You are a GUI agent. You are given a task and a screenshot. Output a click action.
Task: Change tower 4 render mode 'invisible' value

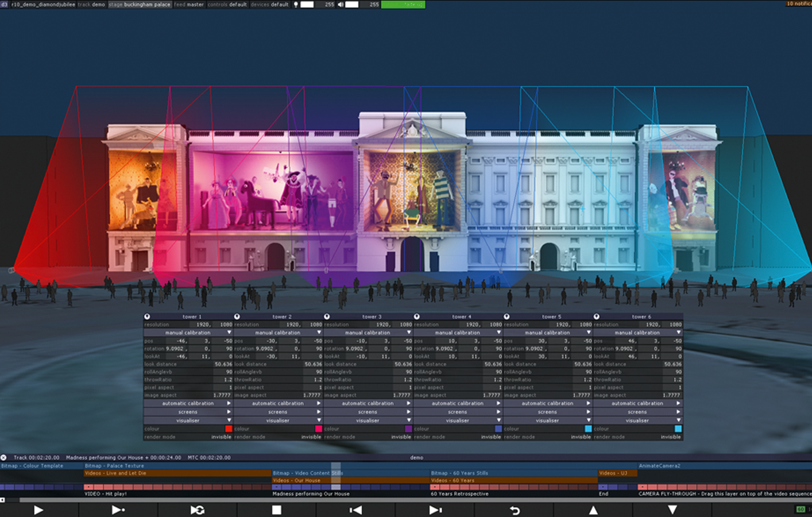pos(491,437)
